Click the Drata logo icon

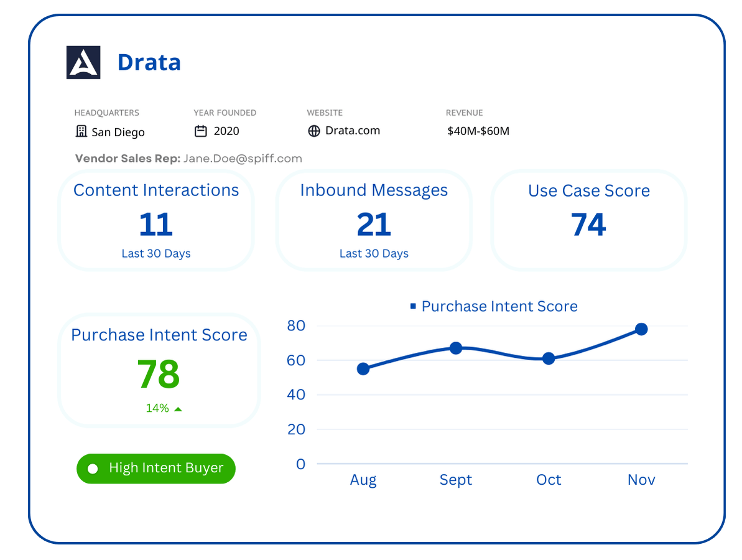pos(83,62)
